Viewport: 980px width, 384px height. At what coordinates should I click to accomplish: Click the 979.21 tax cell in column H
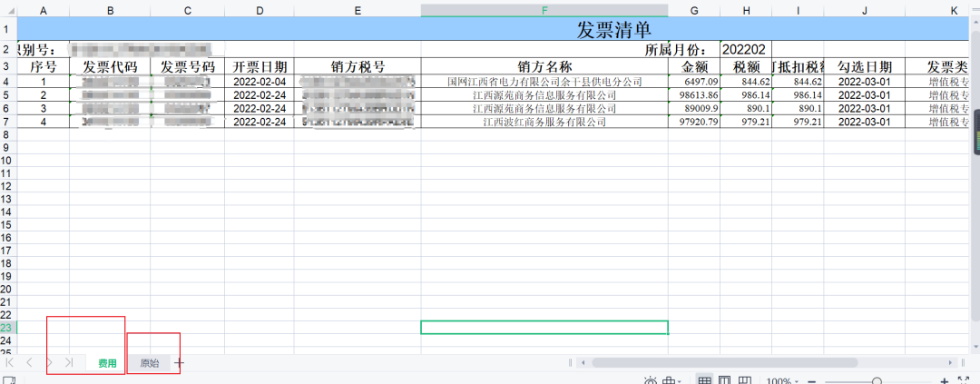(746, 122)
